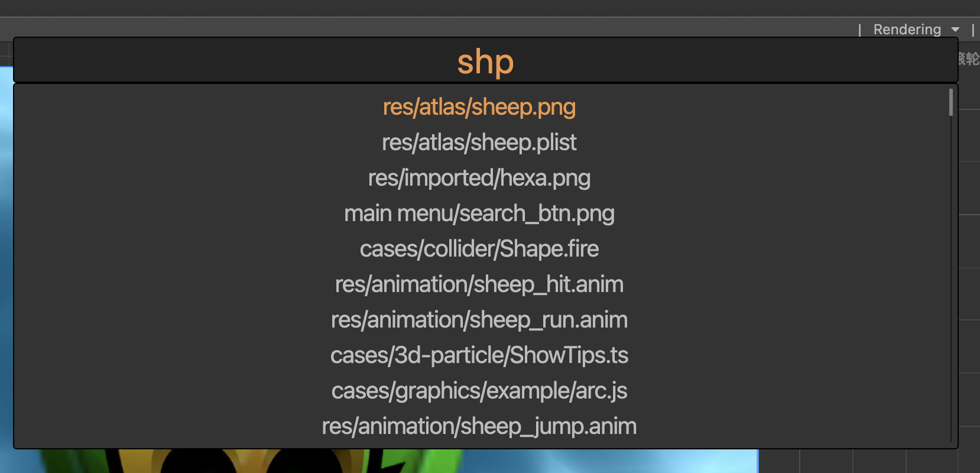
Task: Select the cases/collider/Shape.fire scene result
Action: (479, 249)
